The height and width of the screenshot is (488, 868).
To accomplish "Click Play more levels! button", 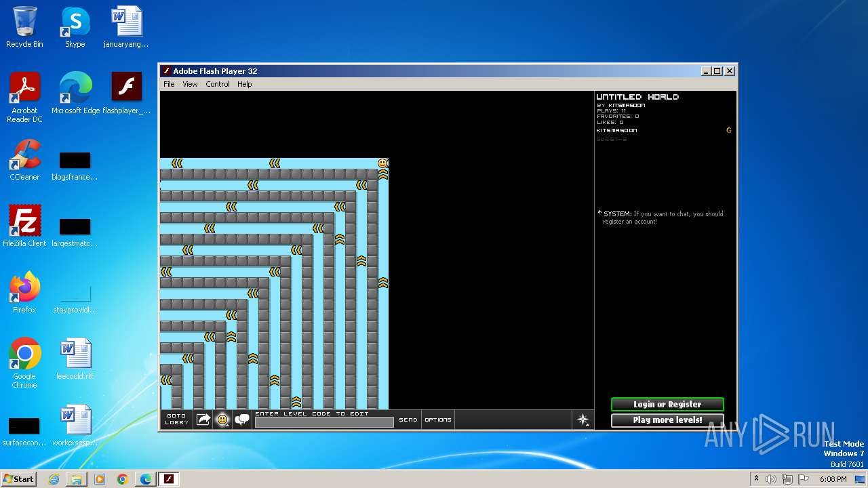I will point(667,420).
